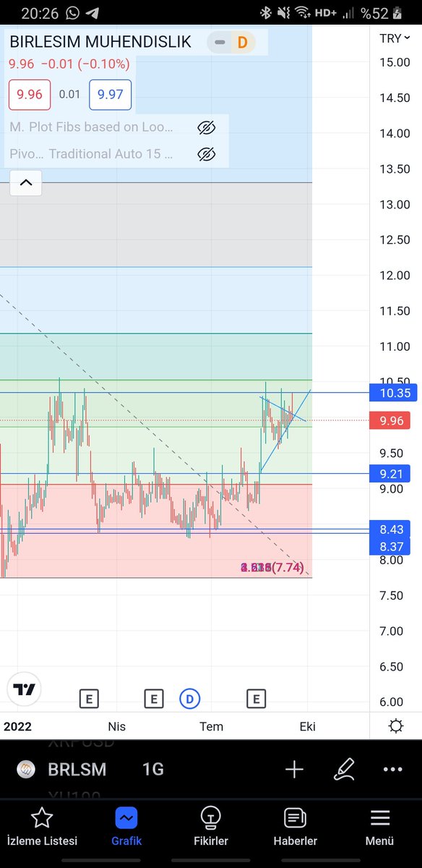This screenshot has height=868, width=422.
Task: Tap the red 9.96 sell price button
Action: tap(30, 94)
